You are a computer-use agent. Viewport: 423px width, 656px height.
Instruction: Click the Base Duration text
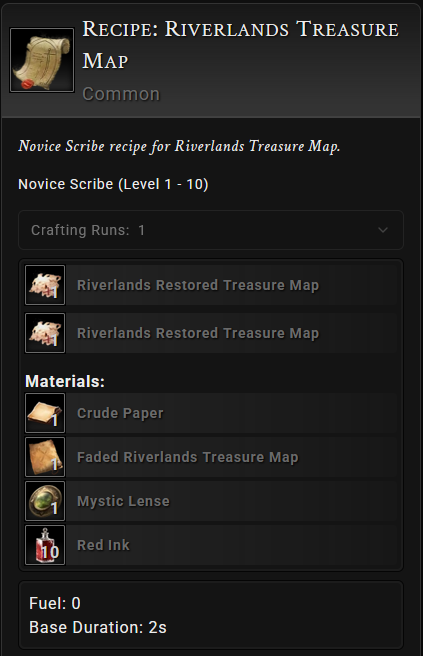[98, 628]
